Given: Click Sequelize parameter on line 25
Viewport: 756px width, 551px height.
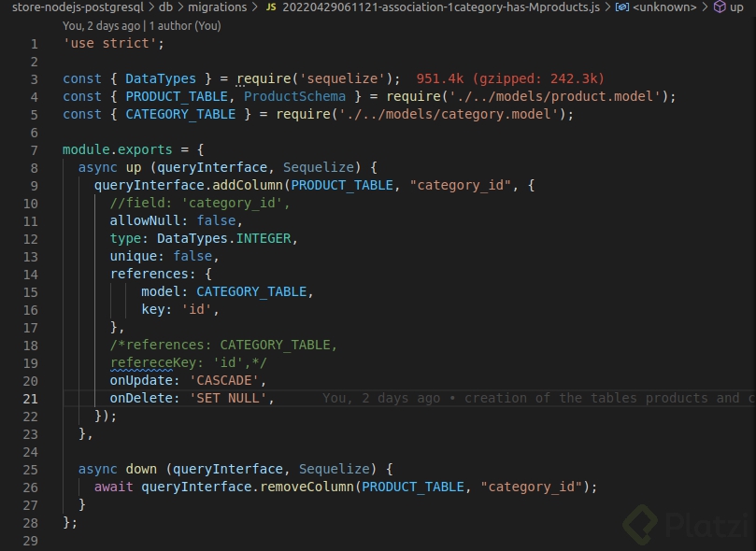Looking at the screenshot, I should point(335,469).
